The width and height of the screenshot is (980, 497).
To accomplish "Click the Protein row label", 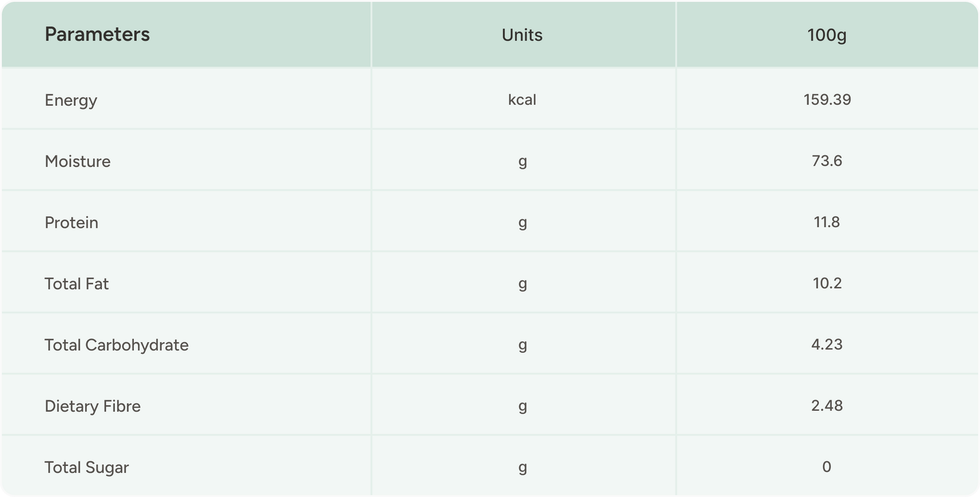I will (x=71, y=222).
